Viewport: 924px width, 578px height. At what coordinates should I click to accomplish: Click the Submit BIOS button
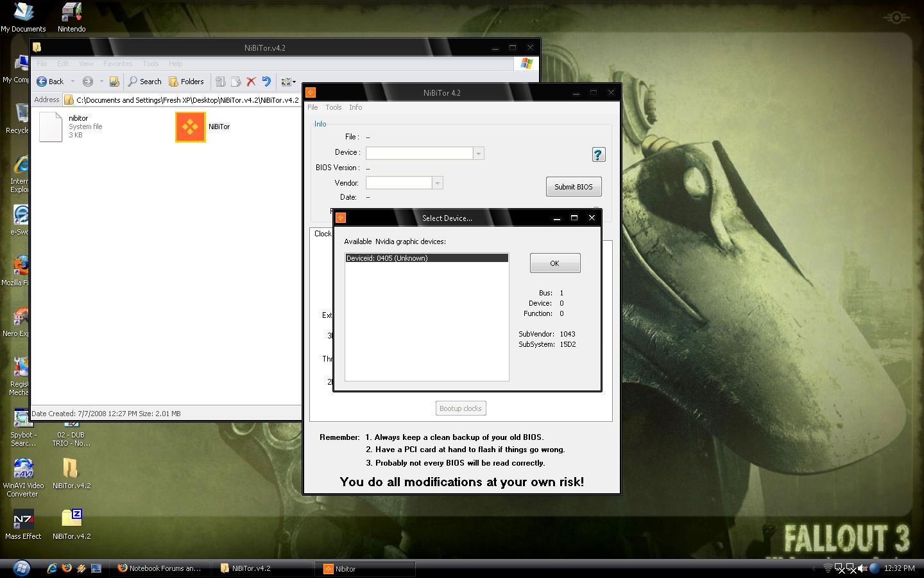[574, 187]
